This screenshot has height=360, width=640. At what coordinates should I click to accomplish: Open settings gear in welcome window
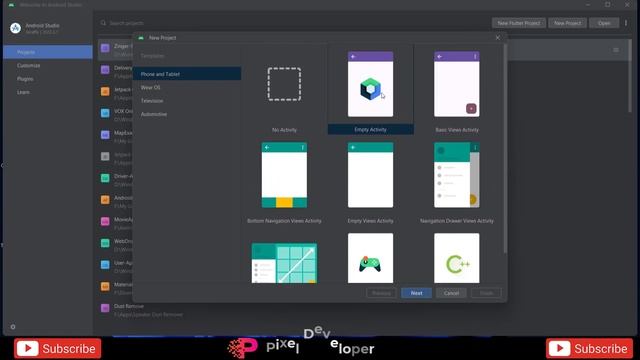click(x=13, y=327)
